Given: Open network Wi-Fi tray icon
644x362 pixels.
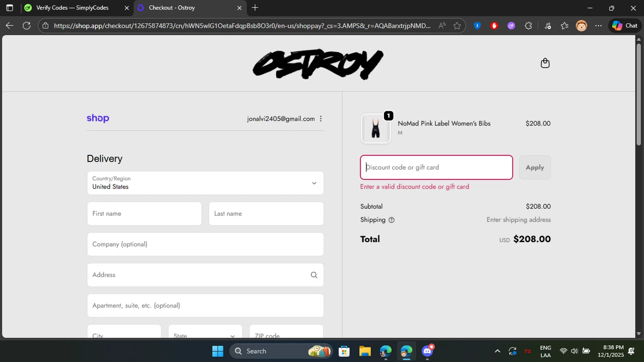Looking at the screenshot, I should click(563, 351).
